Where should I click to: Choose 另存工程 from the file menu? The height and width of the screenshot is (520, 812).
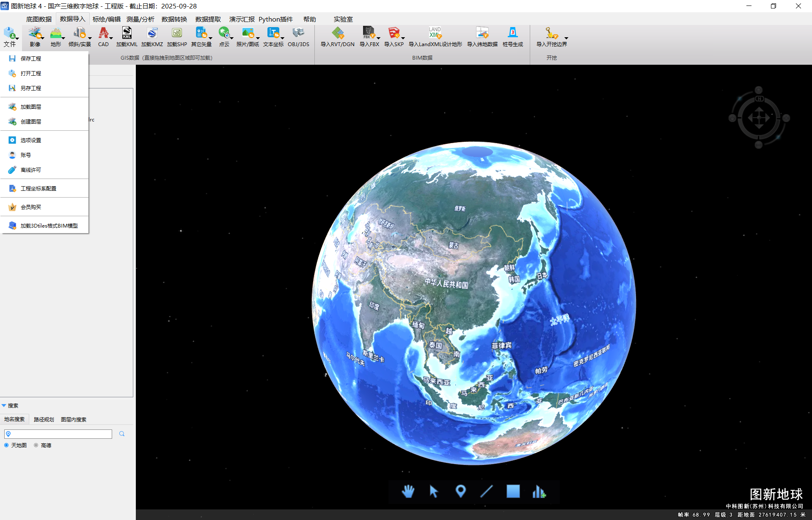44,88
